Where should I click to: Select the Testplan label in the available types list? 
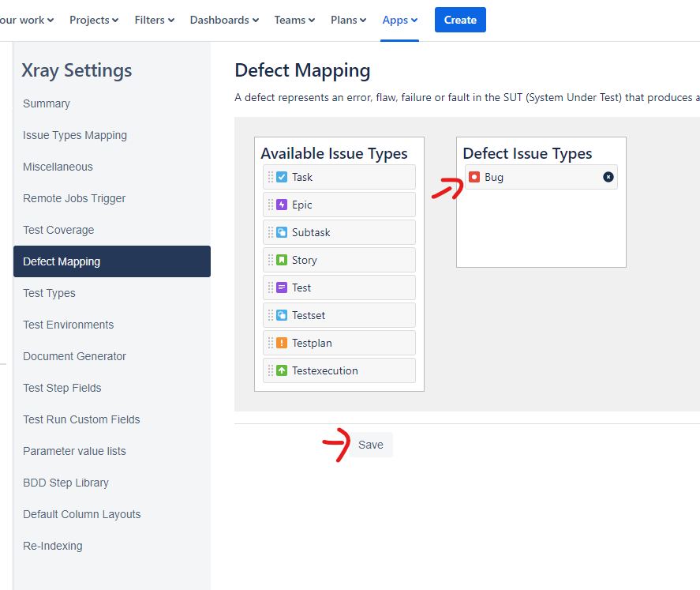(312, 344)
